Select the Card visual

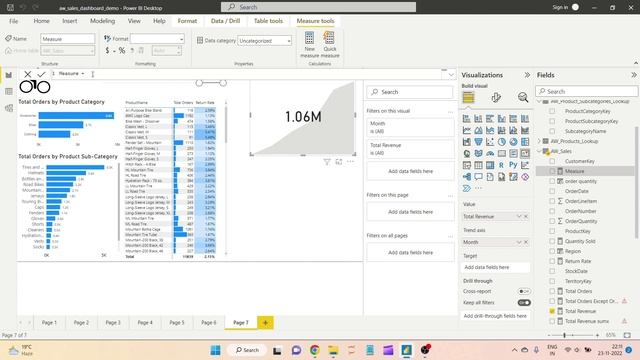pyautogui.click(x=502, y=153)
